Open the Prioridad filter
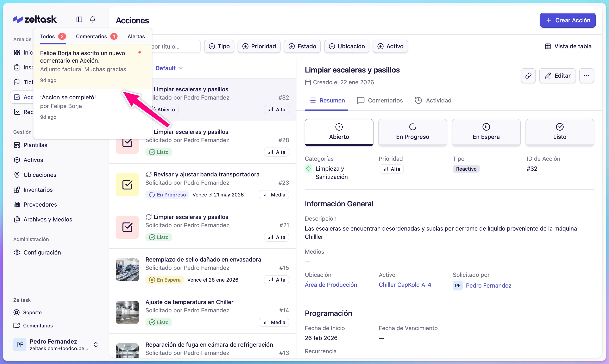 (259, 46)
